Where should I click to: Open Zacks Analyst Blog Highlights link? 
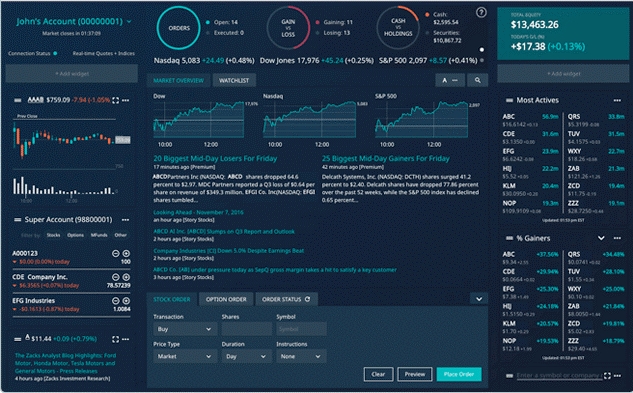click(65, 363)
